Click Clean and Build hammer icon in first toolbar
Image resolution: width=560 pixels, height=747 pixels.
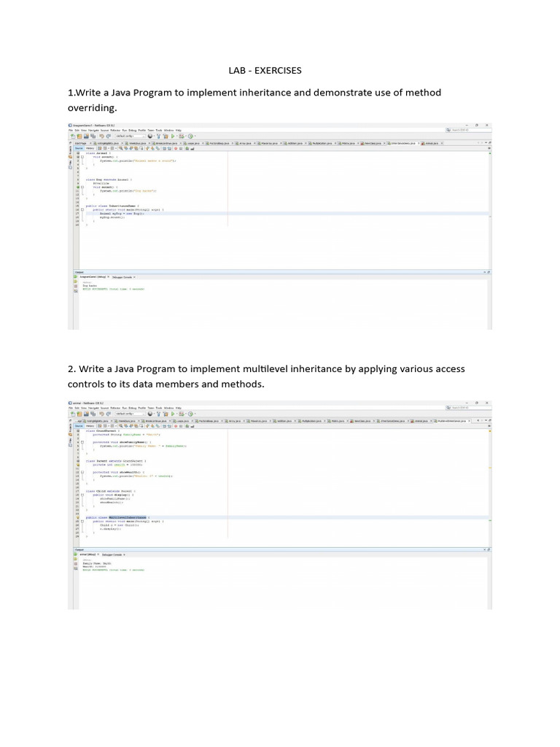166,136
